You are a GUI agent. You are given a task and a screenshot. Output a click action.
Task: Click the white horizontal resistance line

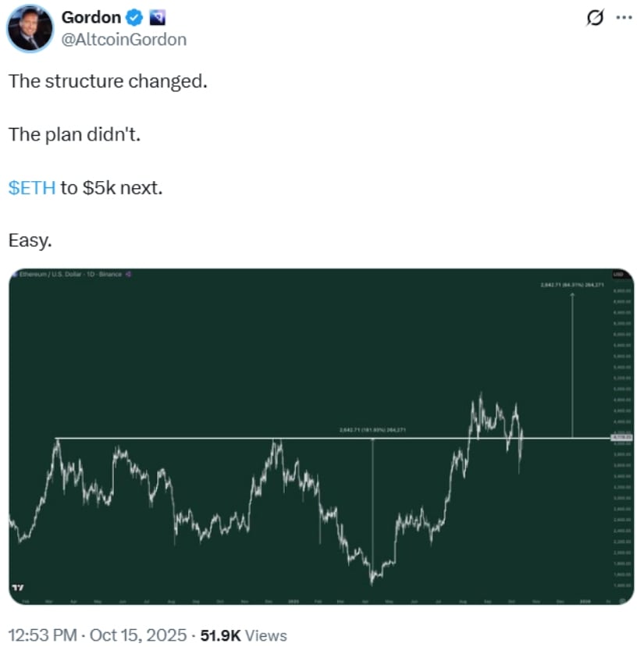(195, 438)
